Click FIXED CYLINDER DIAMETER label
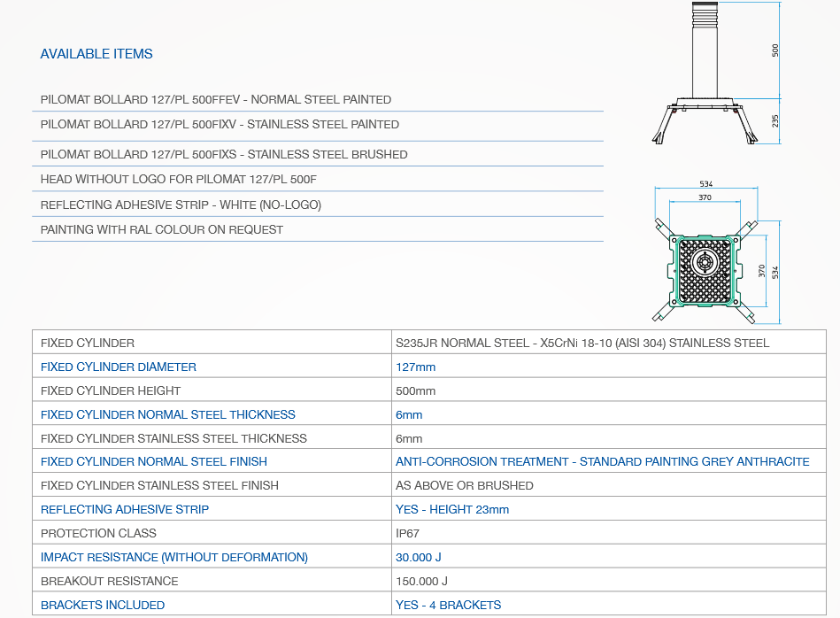Viewport: 840px width, 618px height. pos(119,367)
